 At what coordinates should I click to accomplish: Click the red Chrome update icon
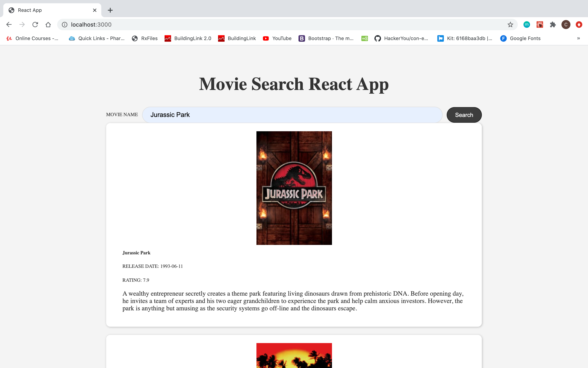coord(579,25)
